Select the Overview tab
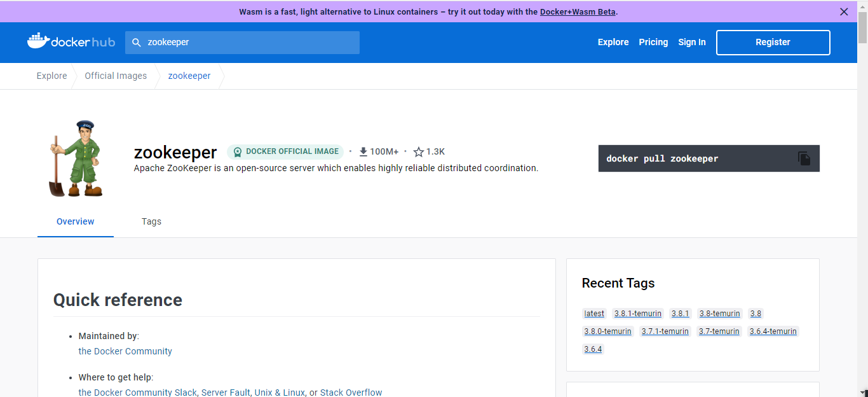Viewport: 868px width, 397px height. click(75, 221)
